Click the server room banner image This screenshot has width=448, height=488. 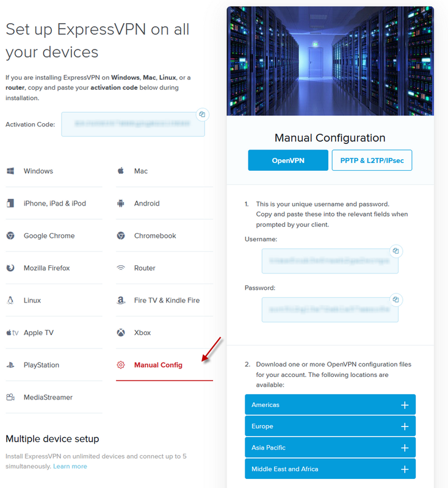(x=330, y=61)
